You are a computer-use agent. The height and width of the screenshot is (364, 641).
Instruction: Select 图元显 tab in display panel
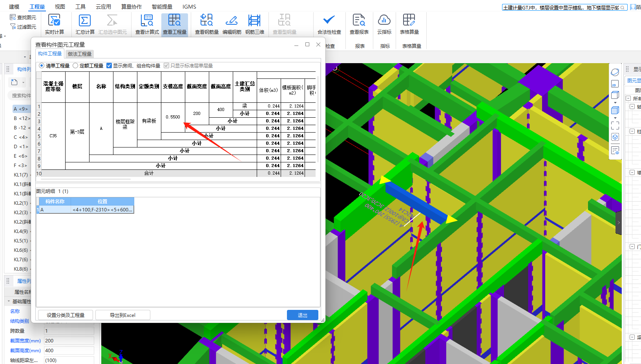pos(634,80)
